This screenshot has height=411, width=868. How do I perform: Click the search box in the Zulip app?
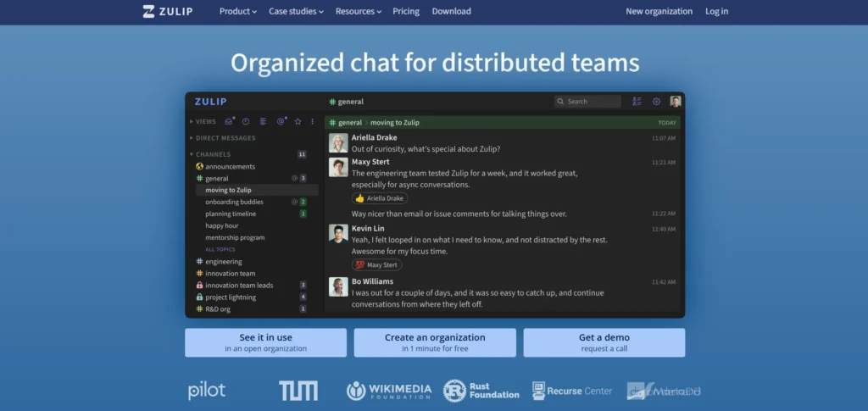click(587, 101)
